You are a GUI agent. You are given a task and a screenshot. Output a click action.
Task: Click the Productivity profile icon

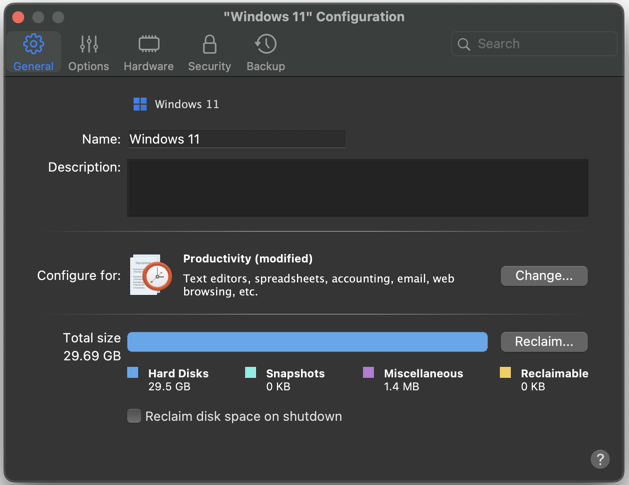pos(151,275)
